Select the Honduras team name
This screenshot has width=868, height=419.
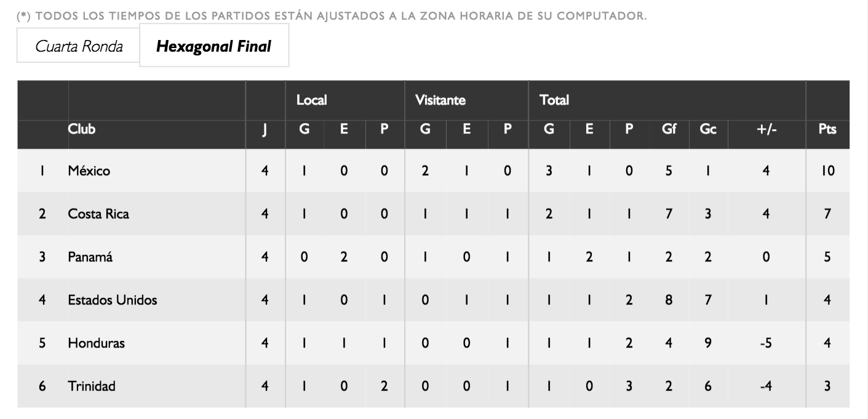pyautogui.click(x=96, y=343)
